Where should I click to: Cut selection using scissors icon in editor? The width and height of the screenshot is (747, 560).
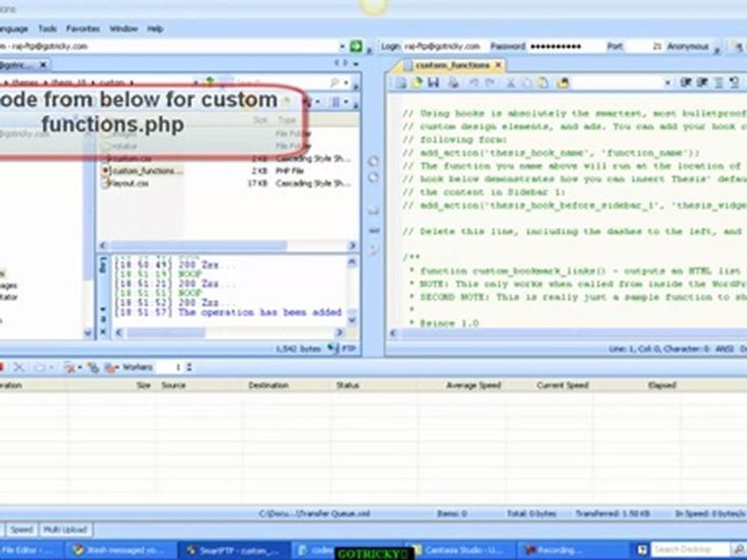click(x=510, y=83)
